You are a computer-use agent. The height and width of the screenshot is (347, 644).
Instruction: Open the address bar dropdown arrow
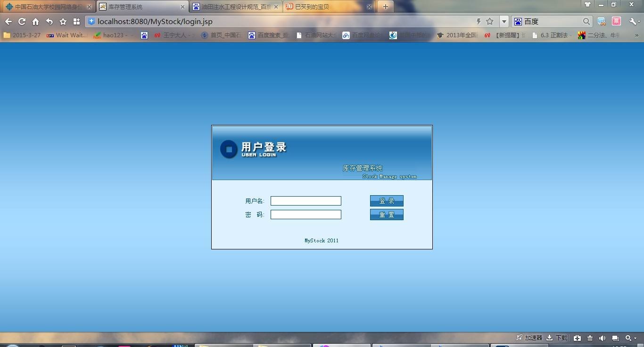504,21
